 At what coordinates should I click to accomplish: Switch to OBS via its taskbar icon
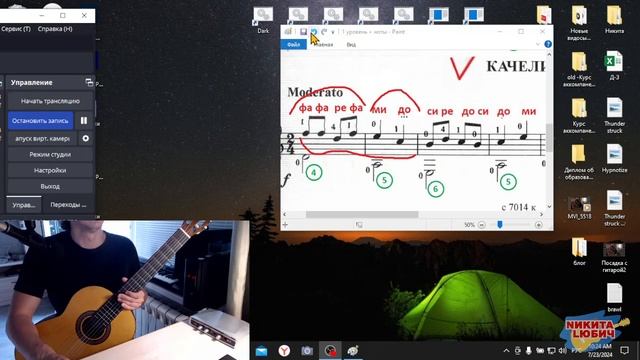coord(330,351)
